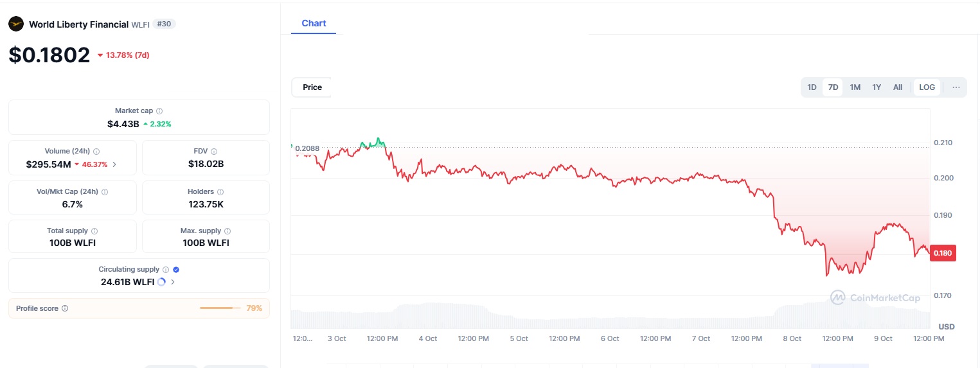Click the All timeframe button
The width and height of the screenshot is (980, 368).
(898, 87)
